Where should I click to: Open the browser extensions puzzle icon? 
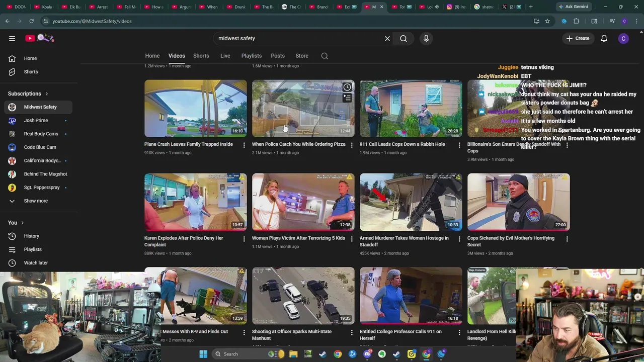[577, 21]
